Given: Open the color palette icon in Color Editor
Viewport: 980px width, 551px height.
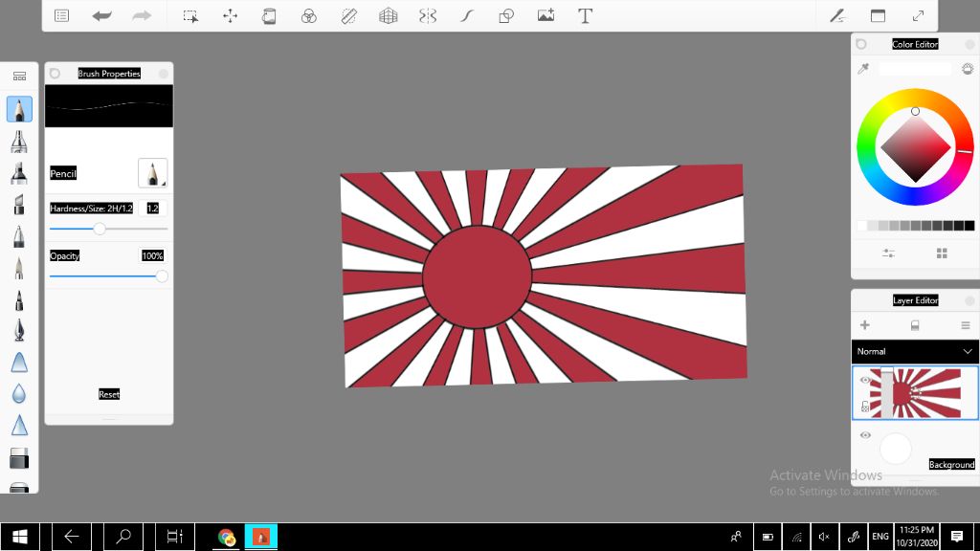Looking at the screenshot, I should [968, 69].
